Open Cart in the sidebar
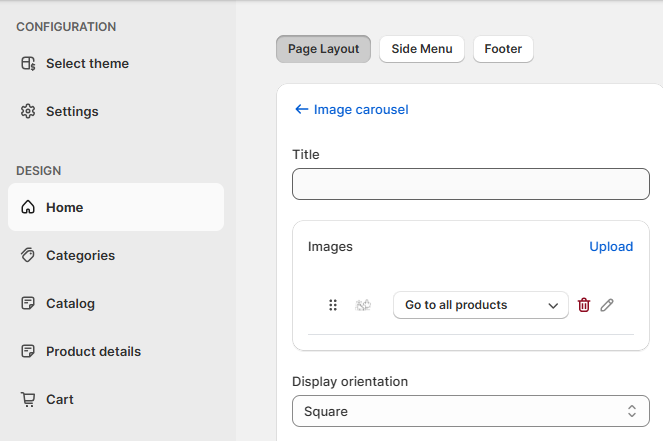Image resolution: width=663 pixels, height=441 pixels. [116, 399]
